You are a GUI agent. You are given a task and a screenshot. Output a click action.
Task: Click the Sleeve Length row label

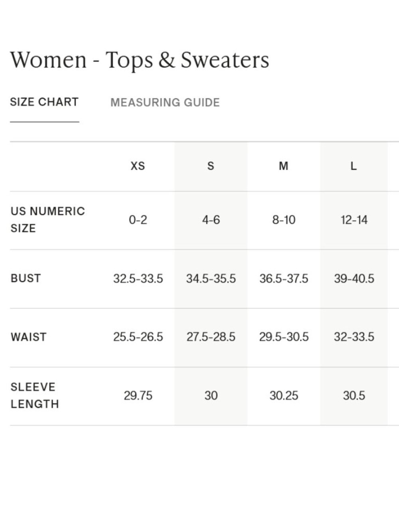(x=34, y=396)
